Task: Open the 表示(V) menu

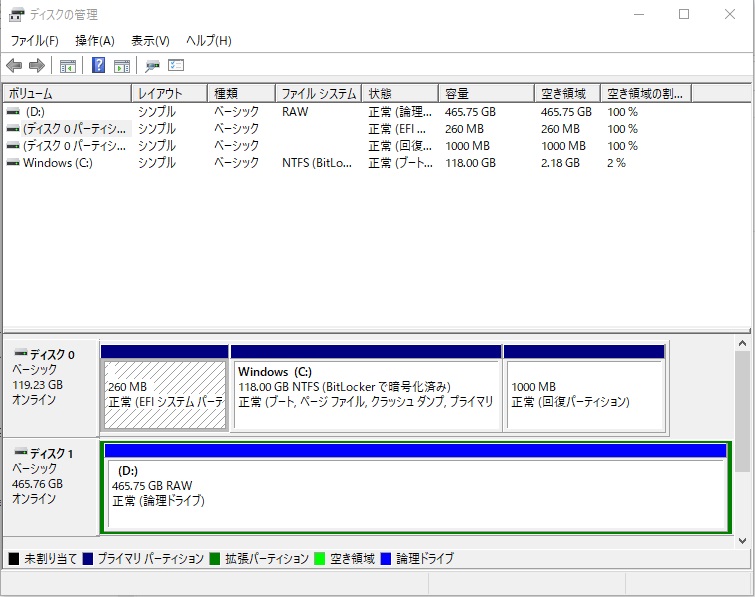Action: tap(150, 41)
